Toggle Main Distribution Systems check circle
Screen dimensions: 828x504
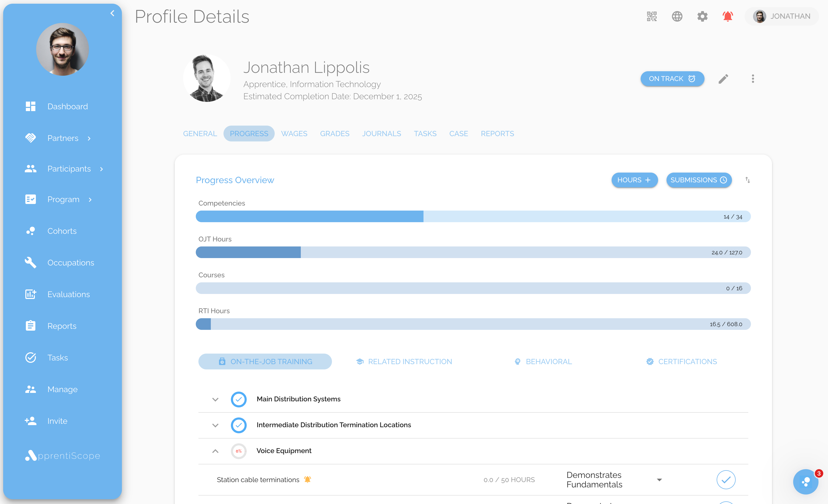(x=239, y=399)
